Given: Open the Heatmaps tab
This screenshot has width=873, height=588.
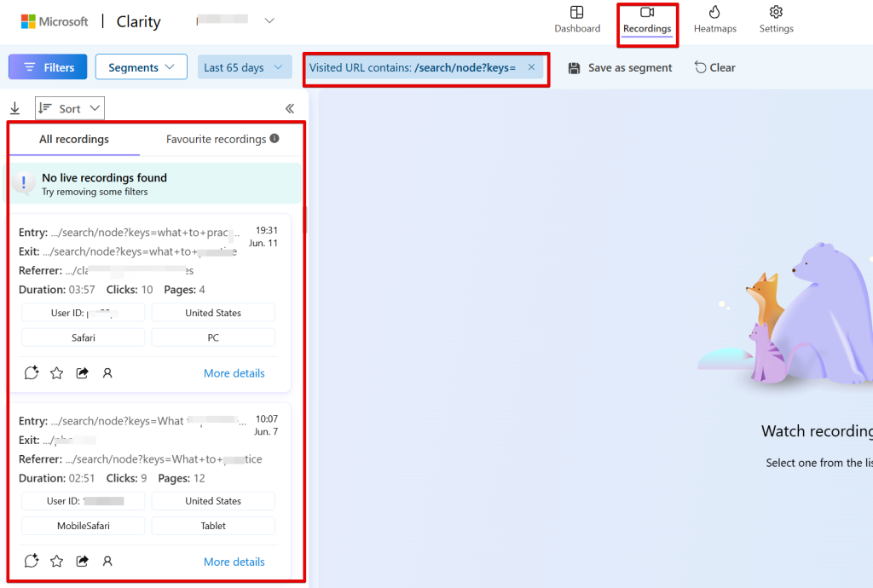Looking at the screenshot, I should tap(715, 20).
